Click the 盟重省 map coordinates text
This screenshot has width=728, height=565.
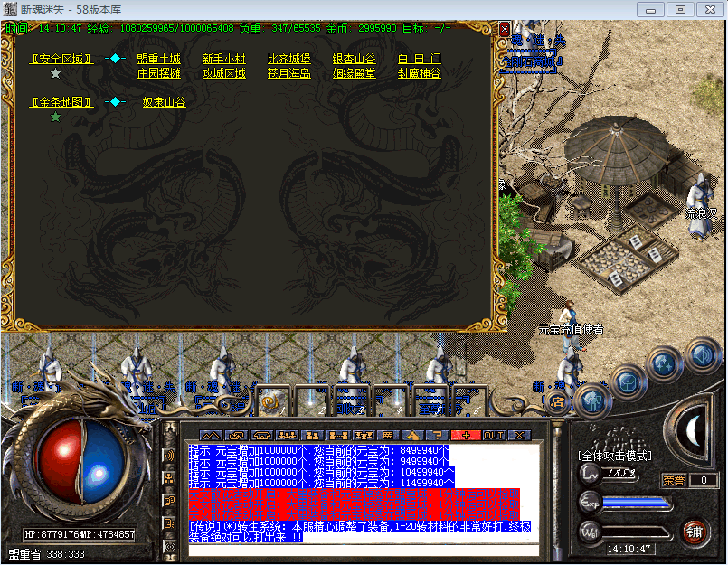[x=46, y=554]
